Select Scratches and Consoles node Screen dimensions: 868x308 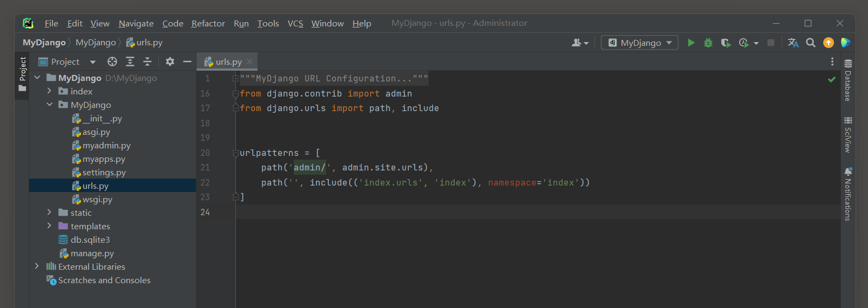pyautogui.click(x=98, y=280)
